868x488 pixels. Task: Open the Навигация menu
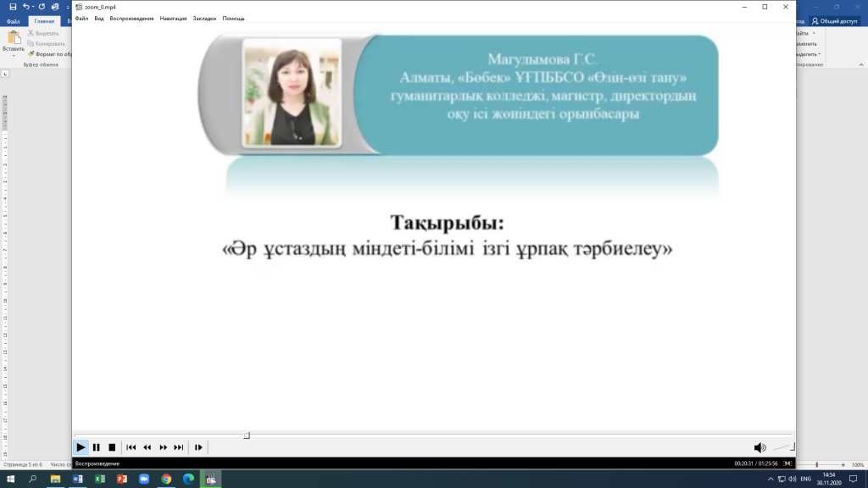pos(173,18)
